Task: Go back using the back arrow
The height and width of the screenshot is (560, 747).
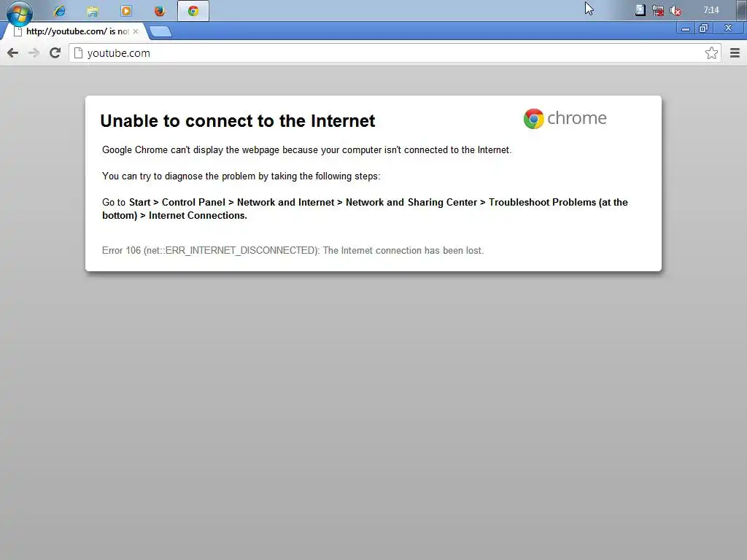Action: pyautogui.click(x=13, y=52)
